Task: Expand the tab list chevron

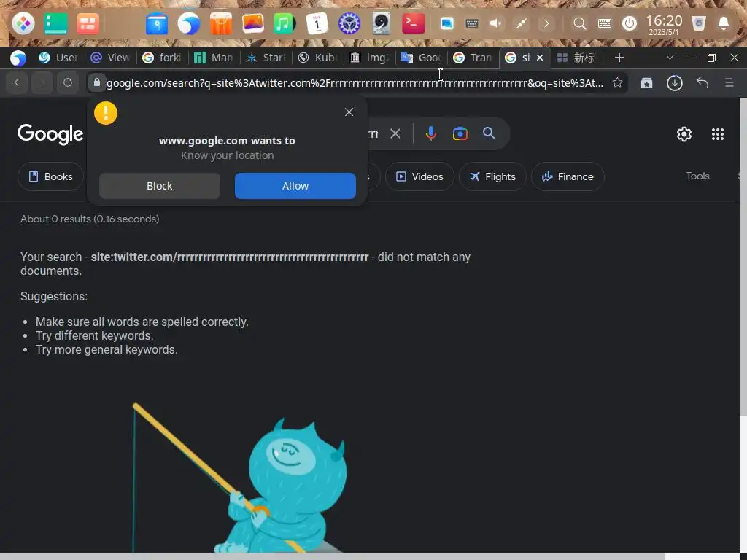Action: point(670,58)
